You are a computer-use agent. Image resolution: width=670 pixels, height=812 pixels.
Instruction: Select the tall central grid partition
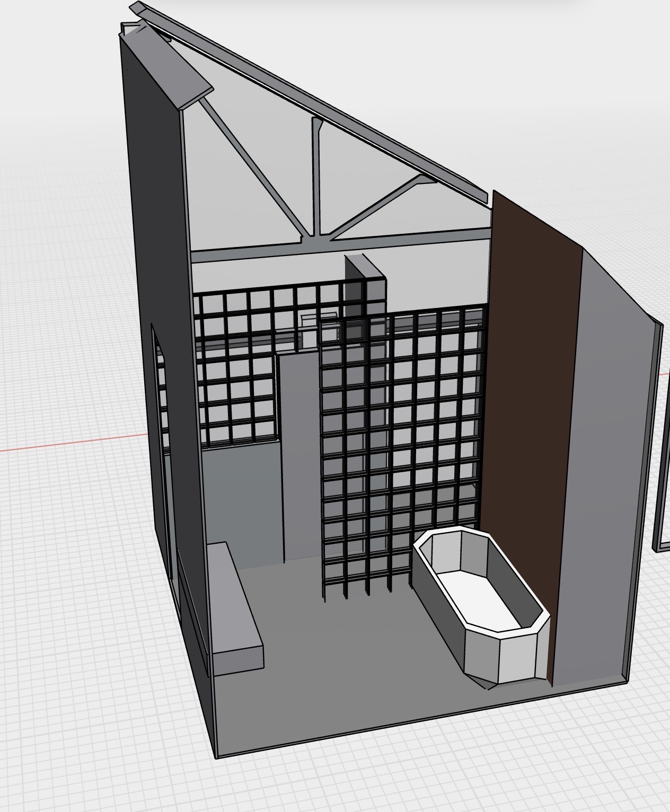[x=403, y=451]
